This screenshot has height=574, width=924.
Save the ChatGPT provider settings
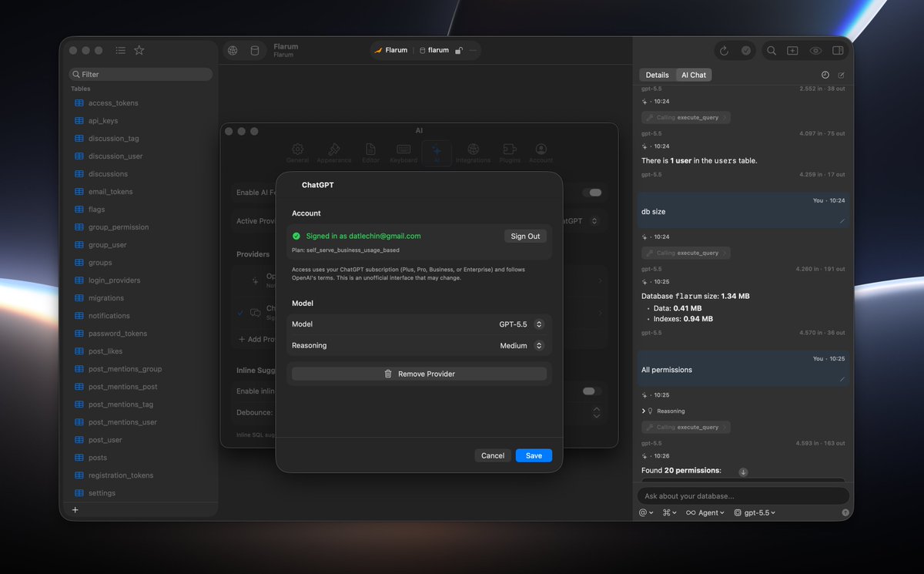(x=534, y=455)
